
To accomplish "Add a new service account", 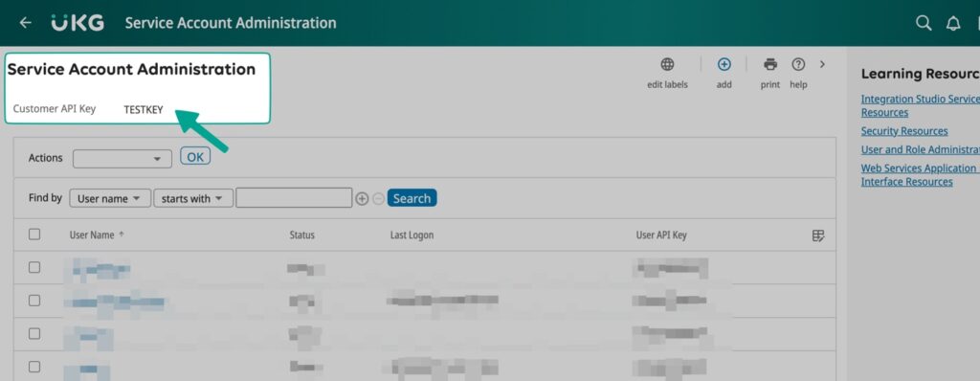I will click(x=724, y=64).
